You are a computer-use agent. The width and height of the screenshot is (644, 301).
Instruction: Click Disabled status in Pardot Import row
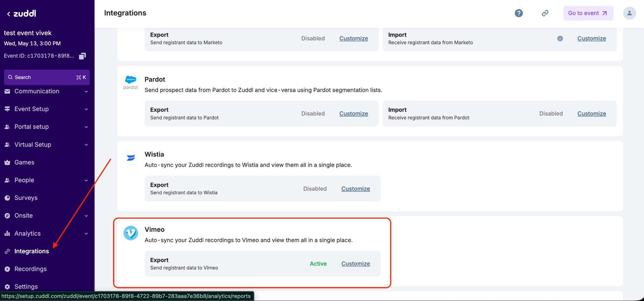point(551,113)
